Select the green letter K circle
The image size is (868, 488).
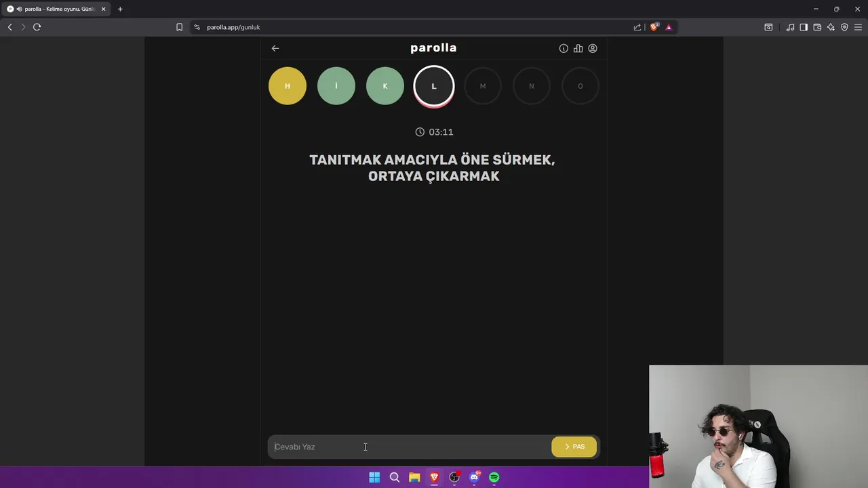pyautogui.click(x=385, y=86)
